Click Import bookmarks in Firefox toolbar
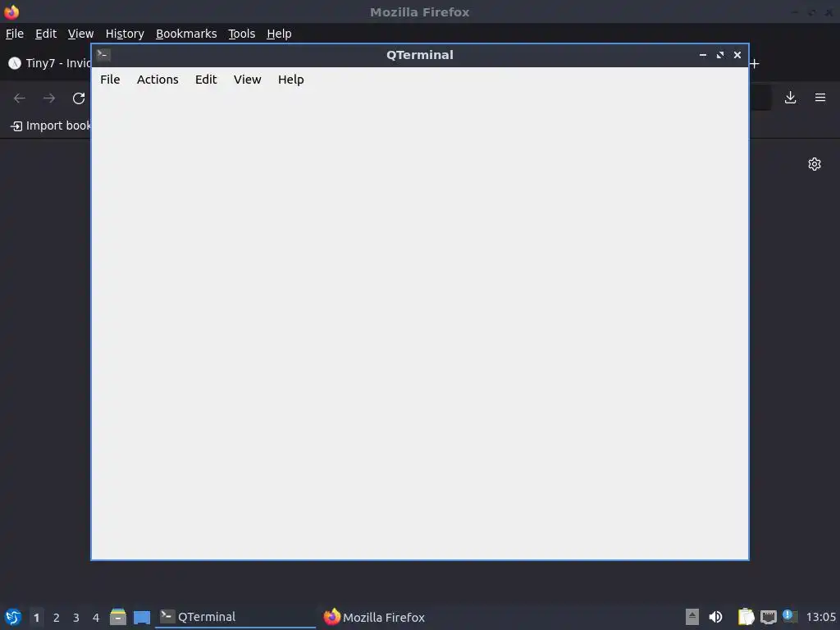The image size is (840, 630). click(x=51, y=126)
